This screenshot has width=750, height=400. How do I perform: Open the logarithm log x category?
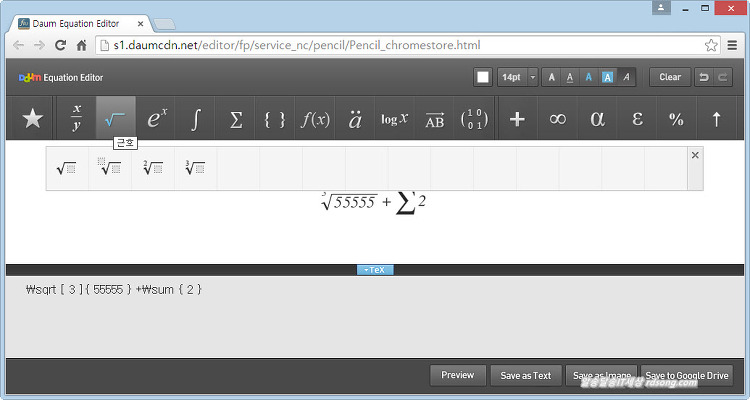(394, 119)
